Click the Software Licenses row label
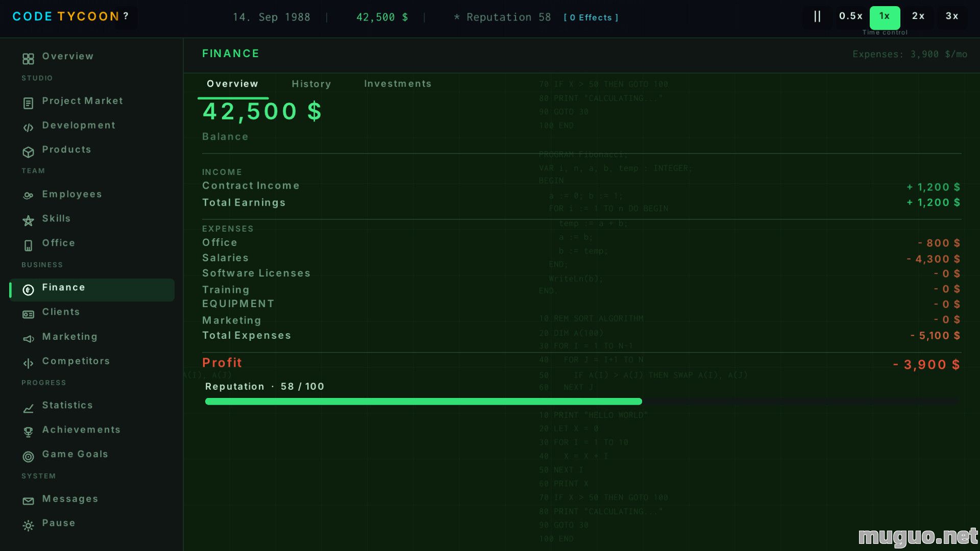 256,273
